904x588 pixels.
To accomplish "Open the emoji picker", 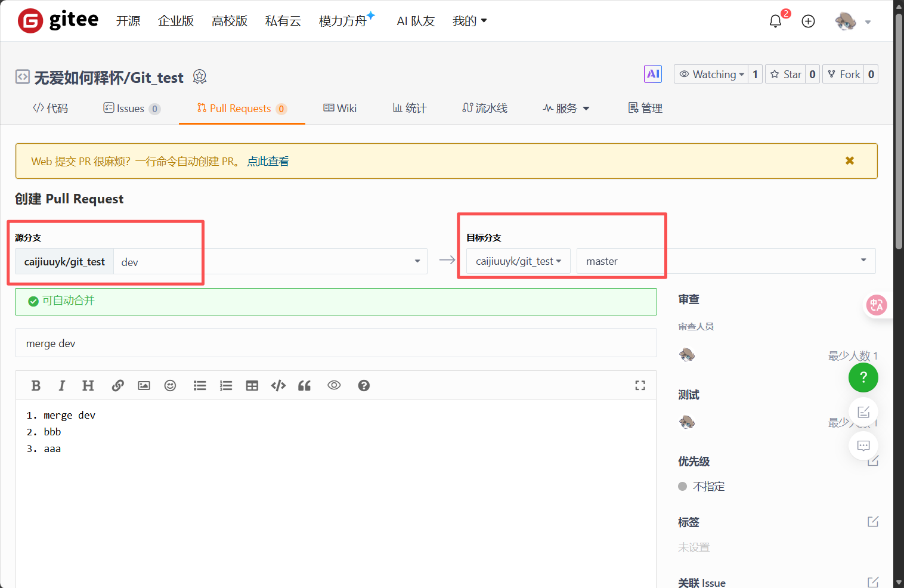I will coord(170,386).
